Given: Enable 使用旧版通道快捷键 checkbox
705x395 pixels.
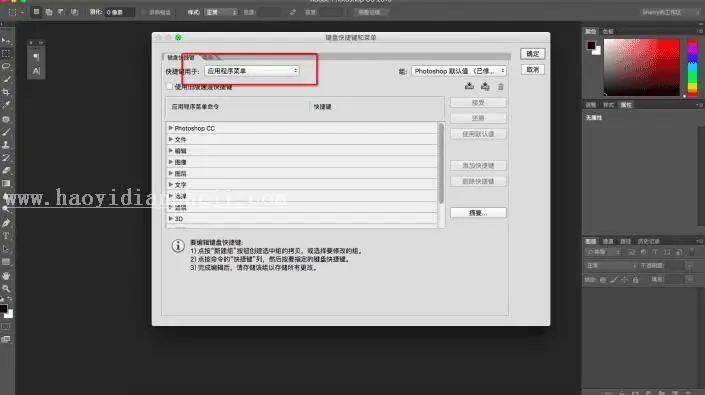Looking at the screenshot, I should click(x=170, y=86).
